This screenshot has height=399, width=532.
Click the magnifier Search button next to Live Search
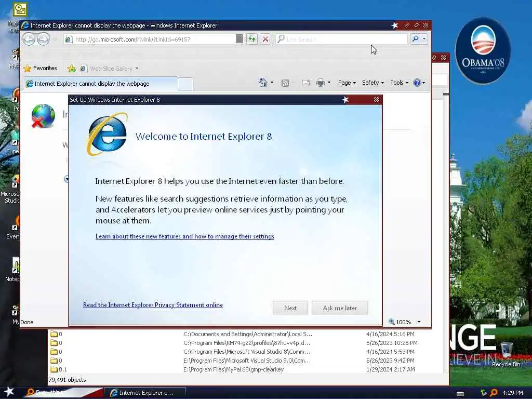tap(415, 39)
